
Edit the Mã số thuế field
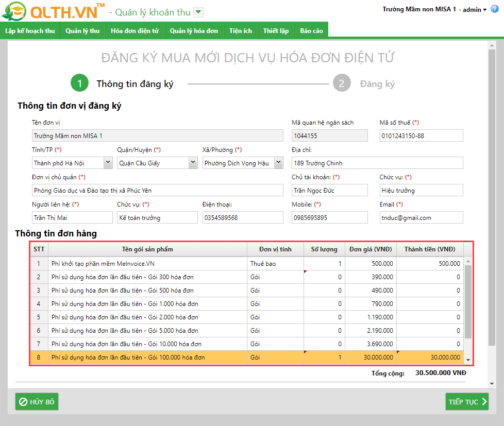pyautogui.click(x=421, y=135)
